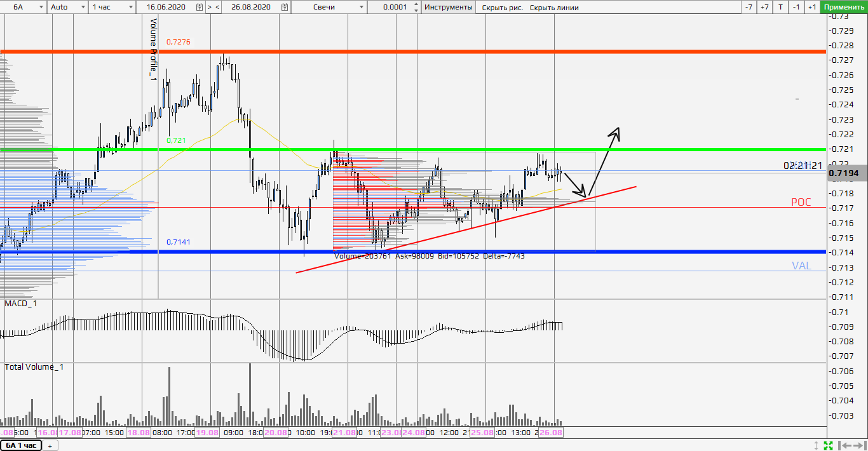Viewport: 868px width, 451px height.
Task: Add a new chart tab with +
Action: 50,445
